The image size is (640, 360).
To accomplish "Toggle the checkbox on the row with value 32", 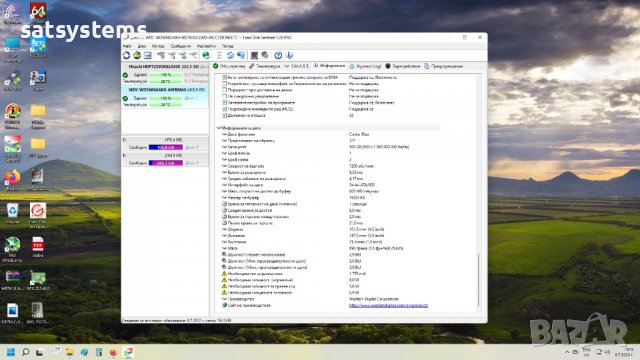I will pyautogui.click(x=224, y=116).
